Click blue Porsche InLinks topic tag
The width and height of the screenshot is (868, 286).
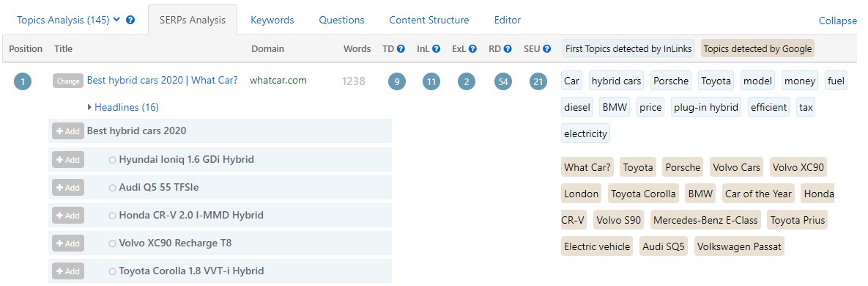671,81
